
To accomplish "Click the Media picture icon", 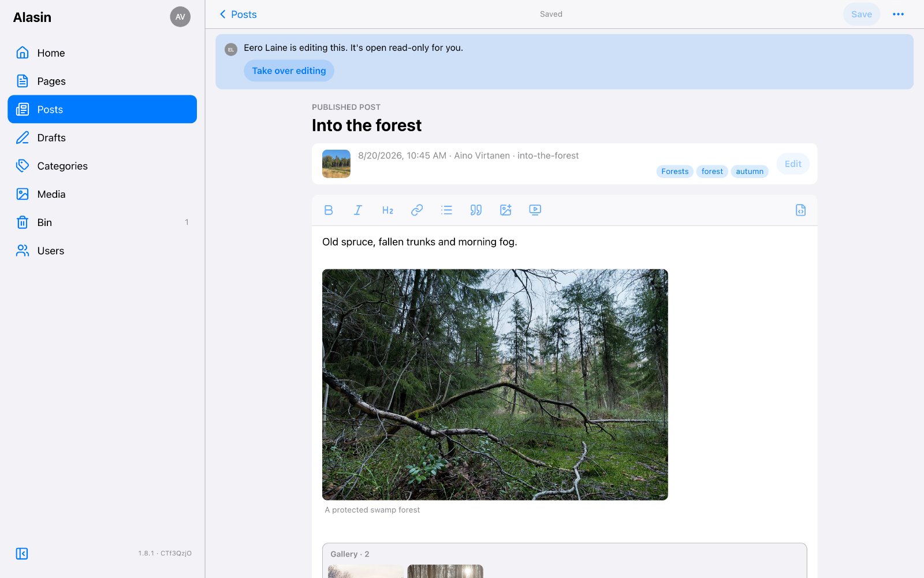I will (23, 194).
